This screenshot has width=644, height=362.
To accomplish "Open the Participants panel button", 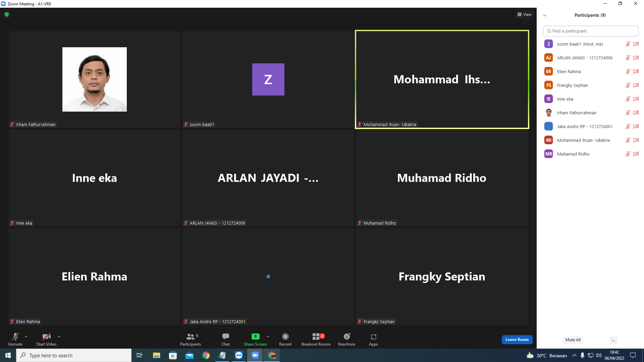I will pyautogui.click(x=191, y=339).
